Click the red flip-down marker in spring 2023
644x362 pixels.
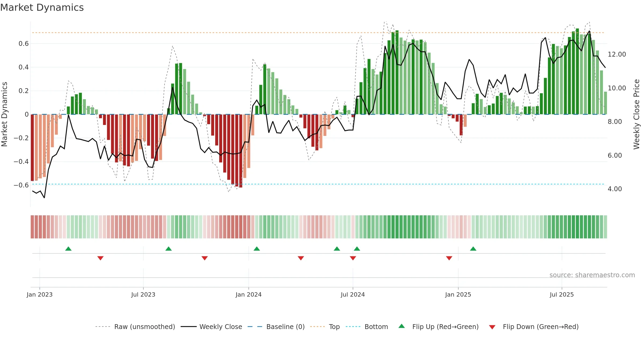tap(101, 258)
